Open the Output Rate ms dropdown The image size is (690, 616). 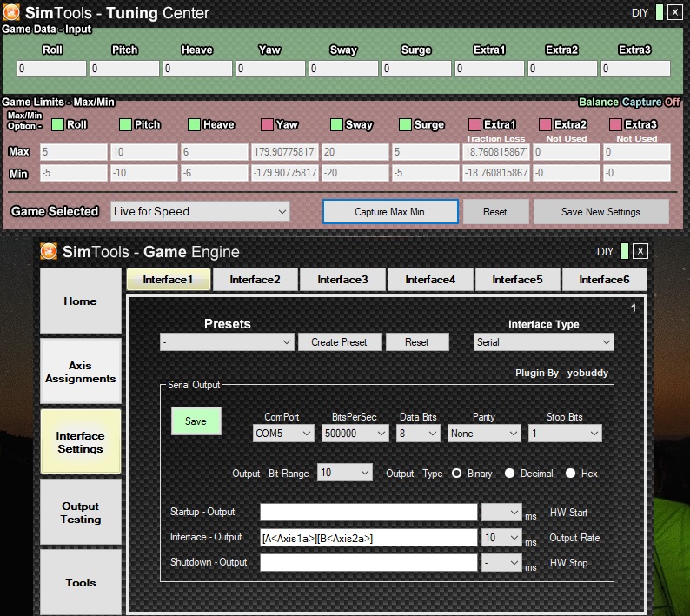(x=501, y=538)
